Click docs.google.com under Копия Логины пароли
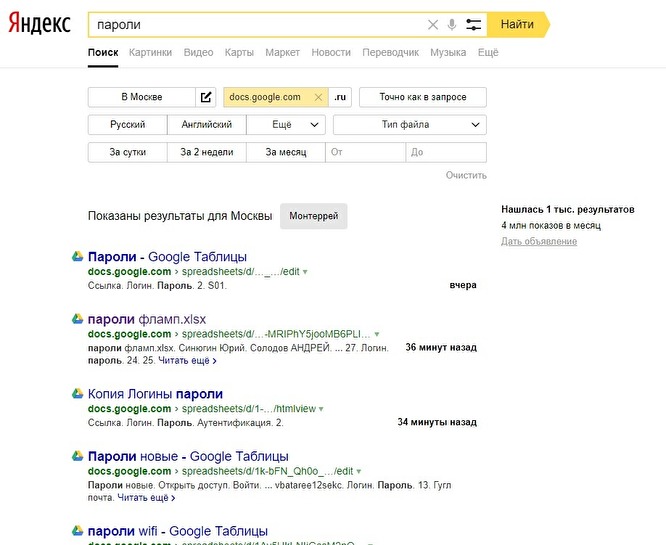Image resolution: width=666 pixels, height=545 pixels. pos(129,409)
